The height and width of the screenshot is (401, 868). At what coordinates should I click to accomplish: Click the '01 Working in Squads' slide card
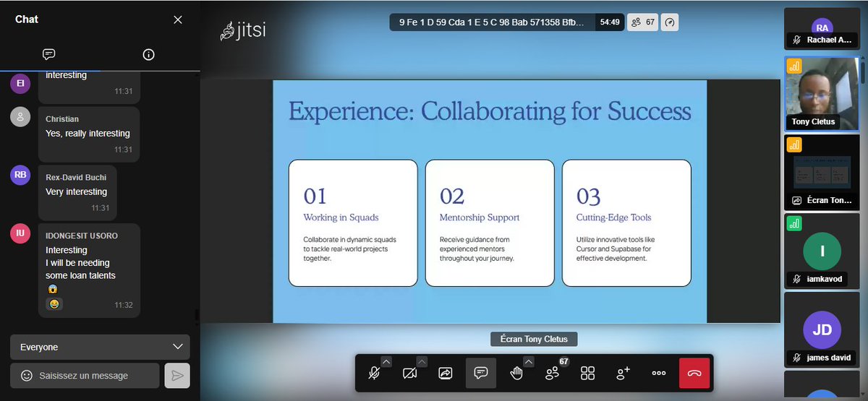(x=353, y=223)
